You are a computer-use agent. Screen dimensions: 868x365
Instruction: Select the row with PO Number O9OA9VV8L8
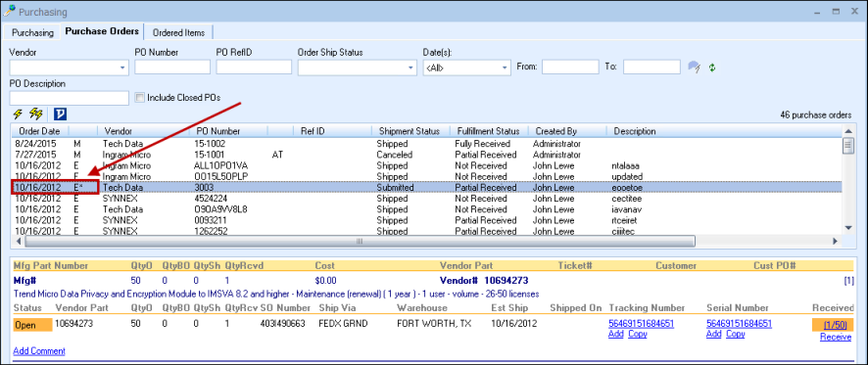point(426,209)
